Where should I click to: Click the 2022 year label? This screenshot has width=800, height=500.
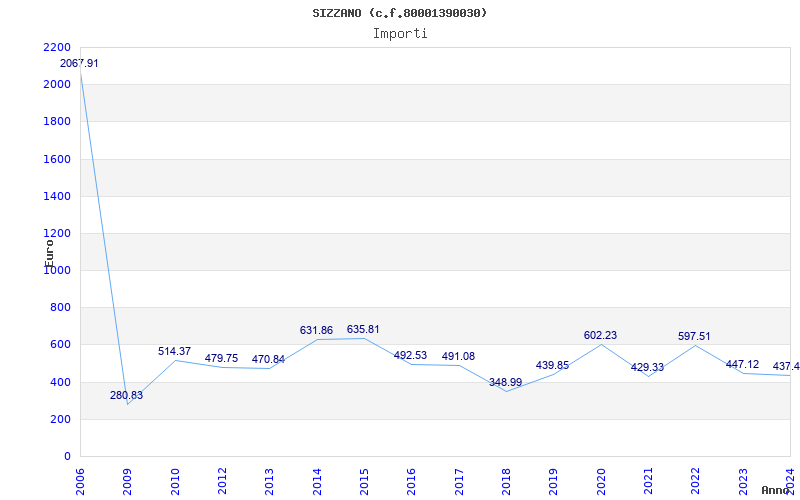695,482
